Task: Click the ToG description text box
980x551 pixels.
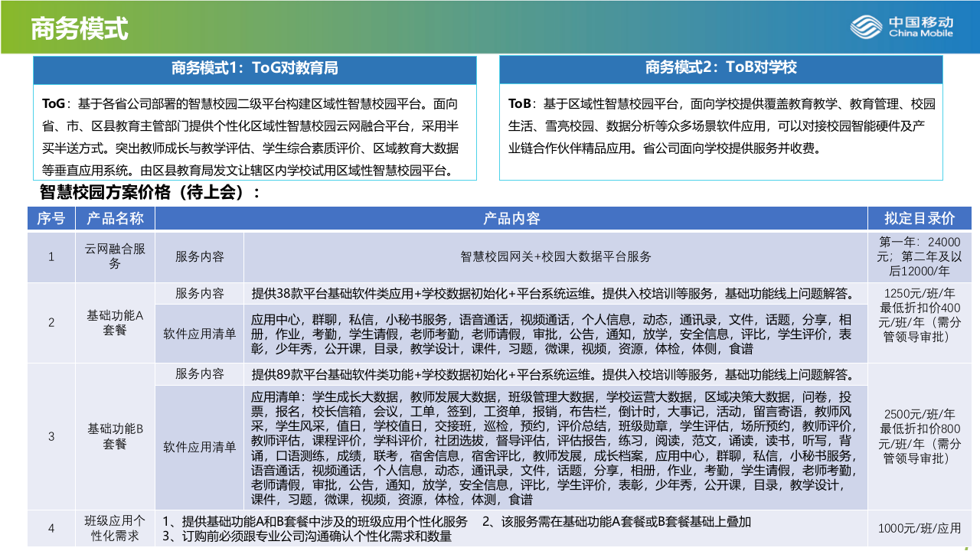Action: [256, 132]
